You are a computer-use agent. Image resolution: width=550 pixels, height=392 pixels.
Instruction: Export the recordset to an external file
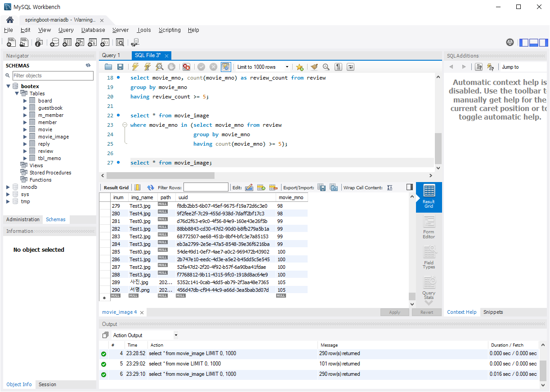(x=322, y=187)
